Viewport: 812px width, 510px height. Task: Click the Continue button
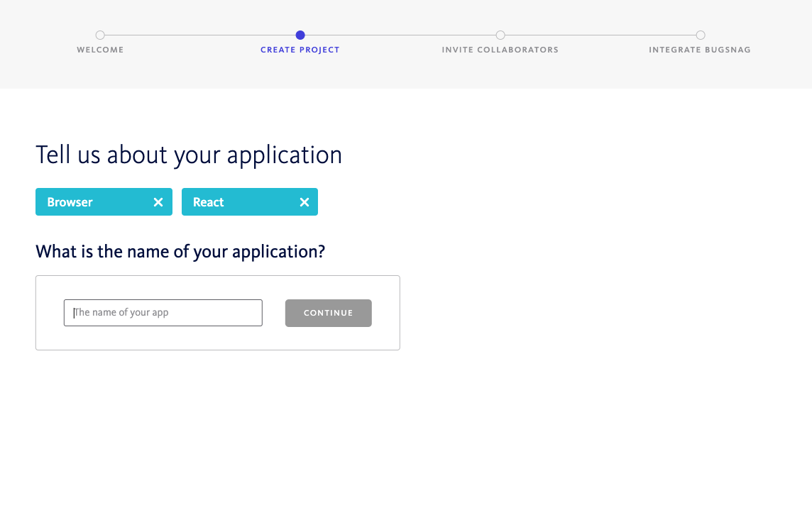[329, 314]
